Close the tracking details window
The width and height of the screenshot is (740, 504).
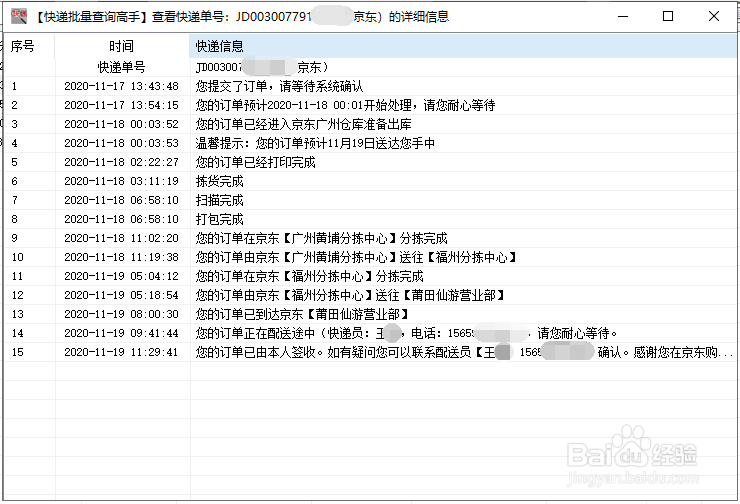(714, 17)
